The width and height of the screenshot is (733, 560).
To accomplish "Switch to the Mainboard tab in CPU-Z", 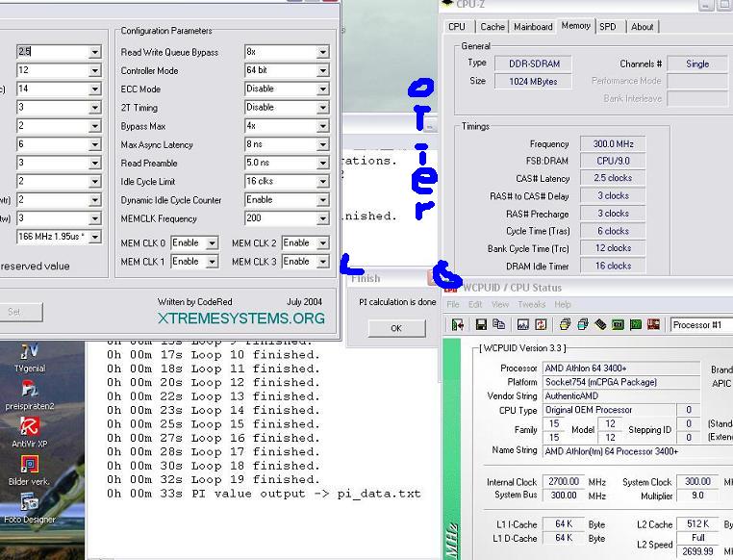I will pos(533,27).
